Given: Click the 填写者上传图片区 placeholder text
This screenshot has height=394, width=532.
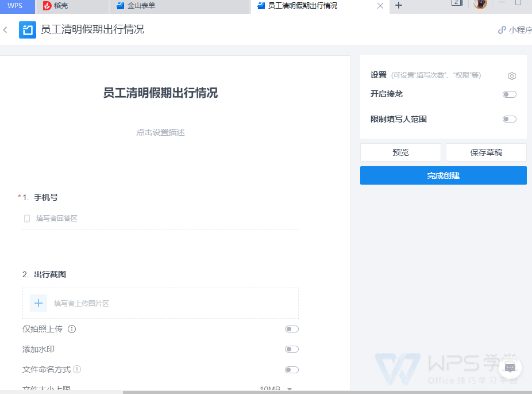Looking at the screenshot, I should click(82, 303).
